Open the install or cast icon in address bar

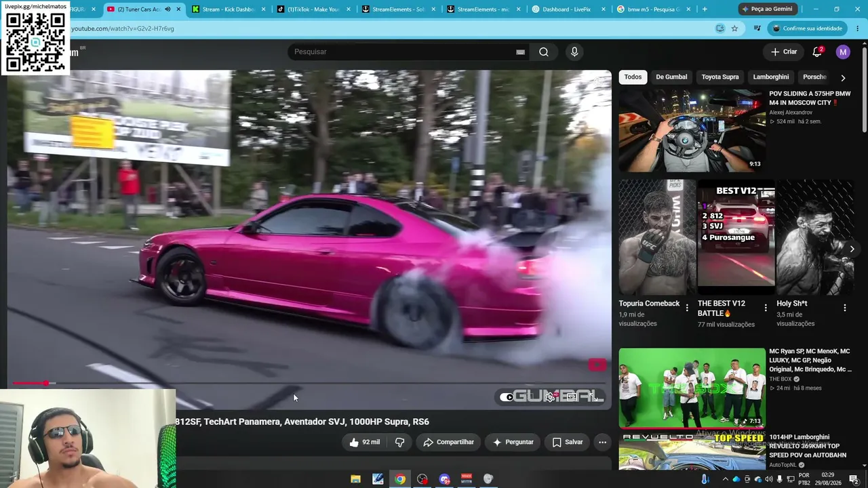(720, 28)
